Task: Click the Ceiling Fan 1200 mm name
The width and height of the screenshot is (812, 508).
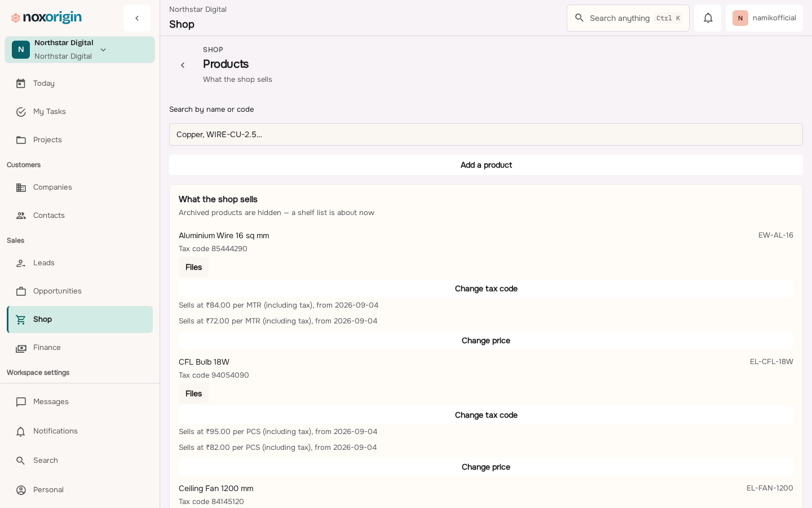Action: point(216,488)
